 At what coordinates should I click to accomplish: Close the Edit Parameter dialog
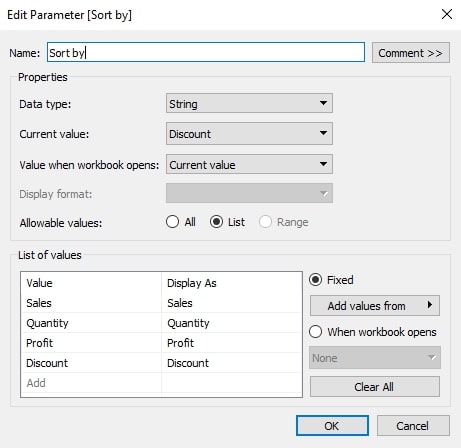[447, 14]
